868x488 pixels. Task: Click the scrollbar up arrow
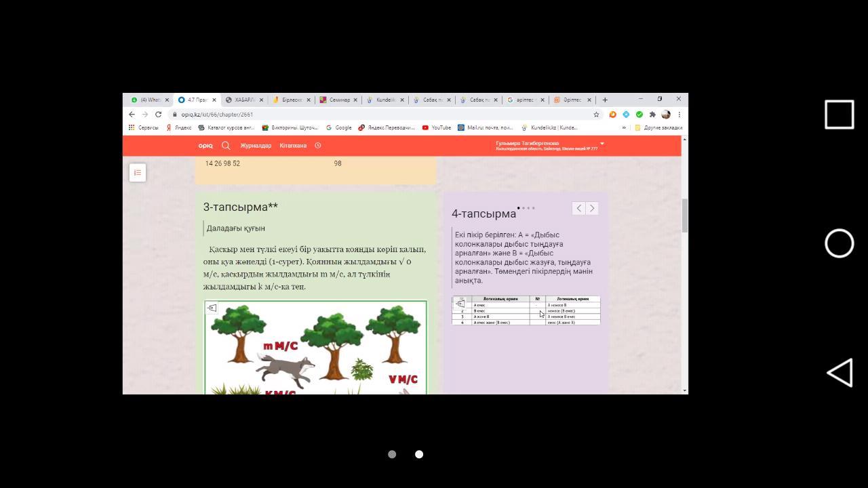(684, 139)
